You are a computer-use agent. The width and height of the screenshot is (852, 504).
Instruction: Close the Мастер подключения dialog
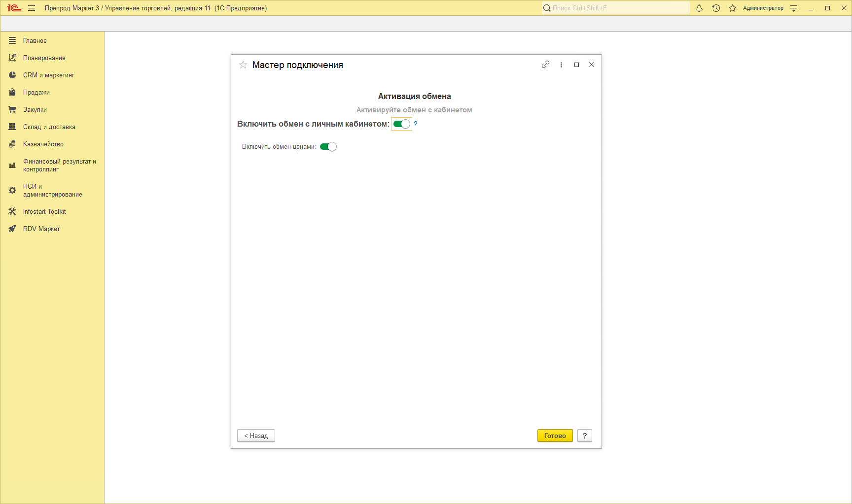point(592,65)
